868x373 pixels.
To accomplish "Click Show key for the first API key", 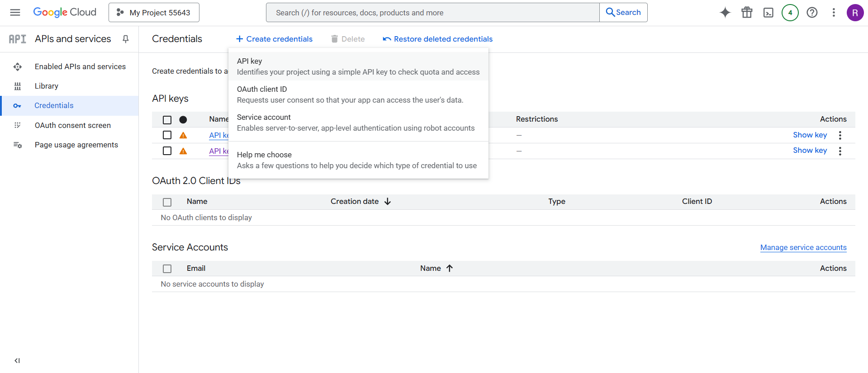I will click(810, 135).
